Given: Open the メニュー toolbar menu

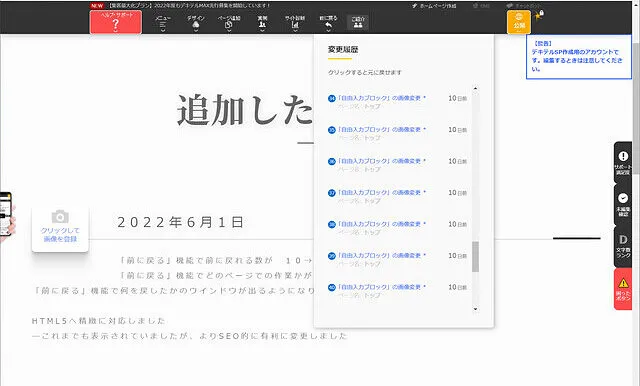Looking at the screenshot, I should [x=163, y=22].
